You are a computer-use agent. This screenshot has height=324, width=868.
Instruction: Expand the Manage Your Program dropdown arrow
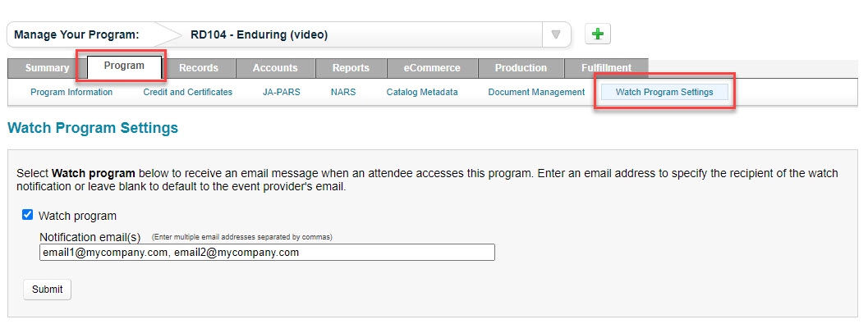[556, 34]
